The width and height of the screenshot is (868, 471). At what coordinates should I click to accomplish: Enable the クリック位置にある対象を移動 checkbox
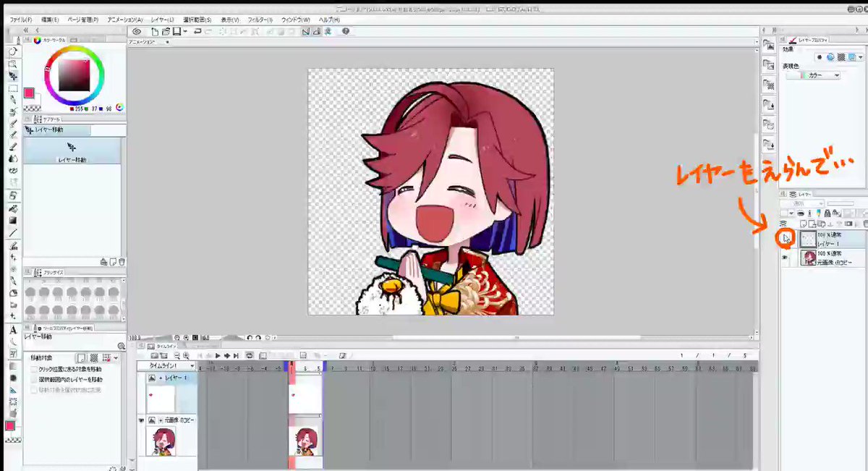tap(34, 369)
